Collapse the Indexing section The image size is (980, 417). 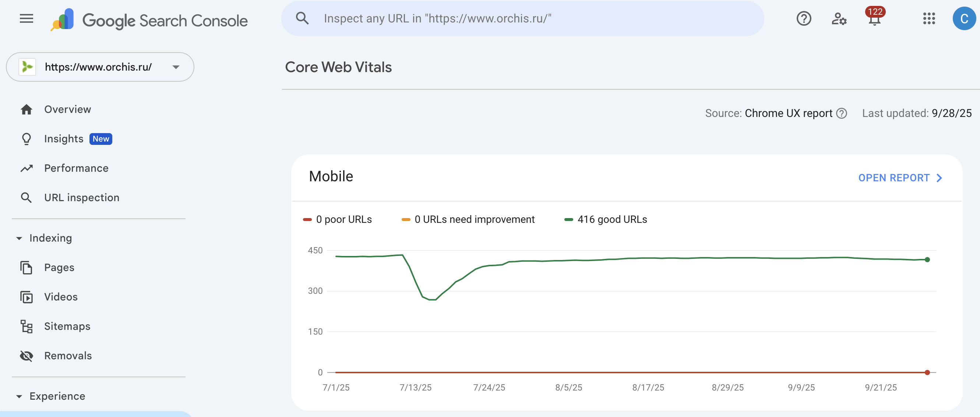[x=19, y=238]
